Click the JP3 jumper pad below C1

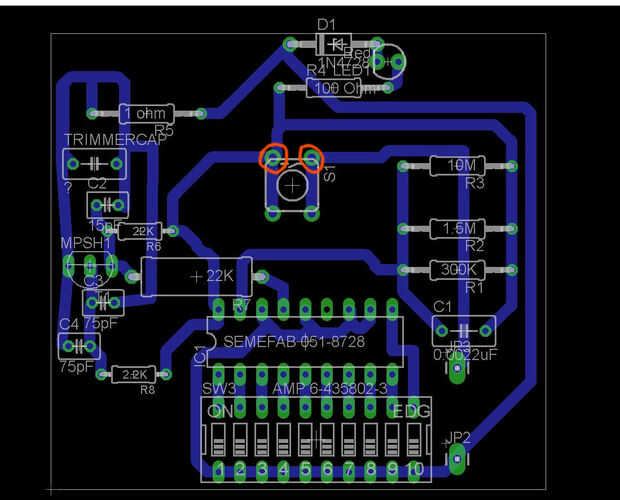pos(457,368)
